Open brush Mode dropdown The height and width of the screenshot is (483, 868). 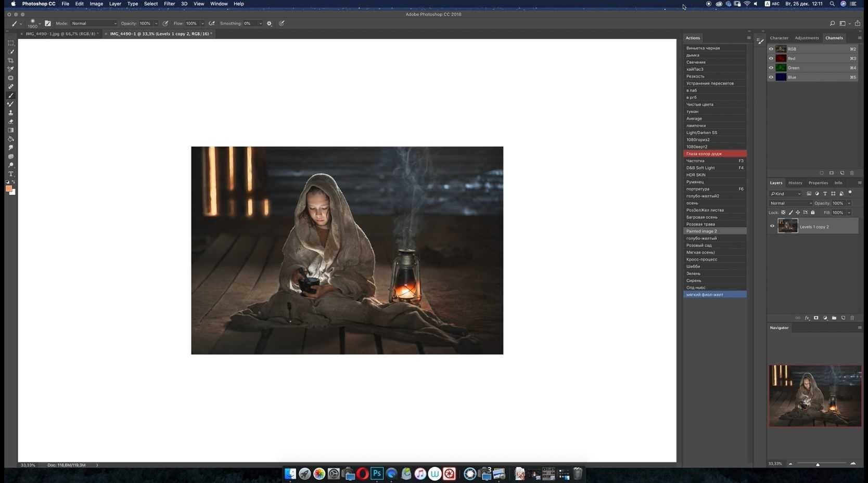(x=94, y=23)
